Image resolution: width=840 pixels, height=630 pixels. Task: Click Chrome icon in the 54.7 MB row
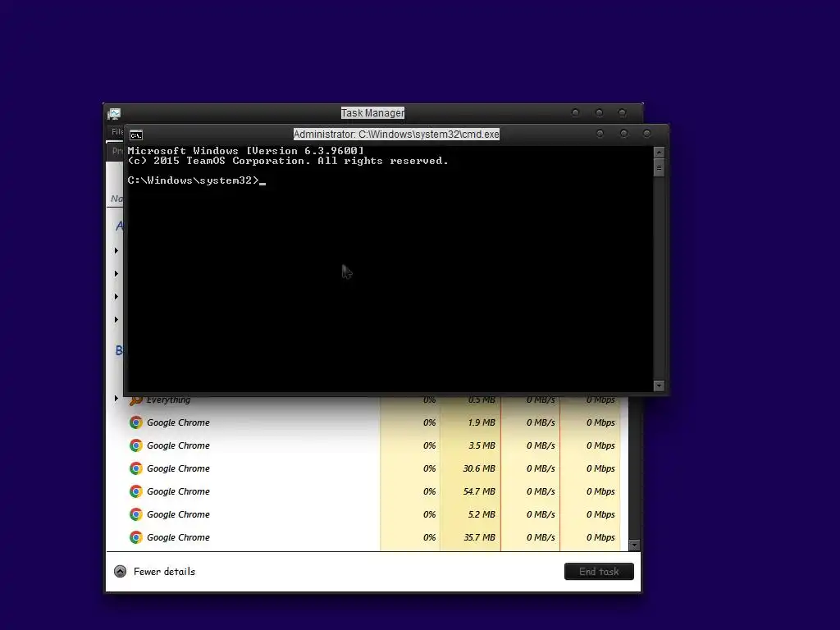click(x=136, y=492)
